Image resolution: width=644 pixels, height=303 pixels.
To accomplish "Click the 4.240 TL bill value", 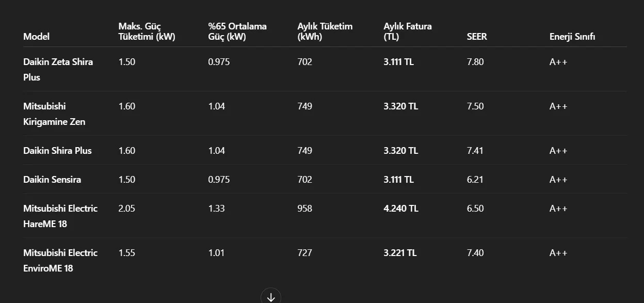I will tap(401, 209).
